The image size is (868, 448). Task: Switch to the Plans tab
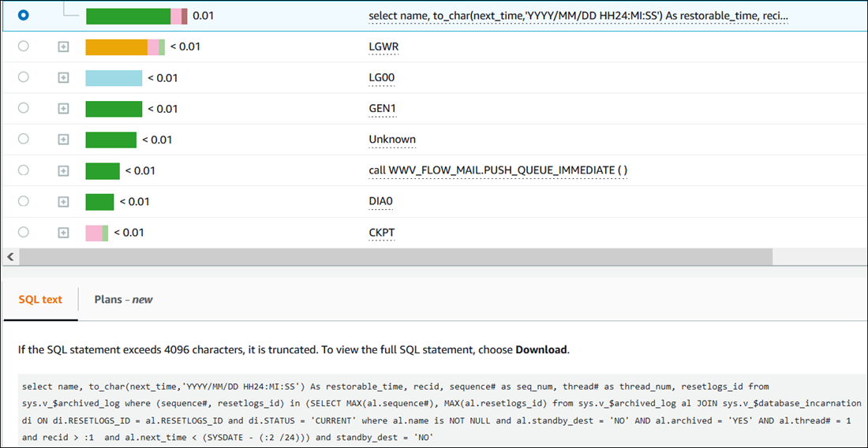[x=123, y=300]
